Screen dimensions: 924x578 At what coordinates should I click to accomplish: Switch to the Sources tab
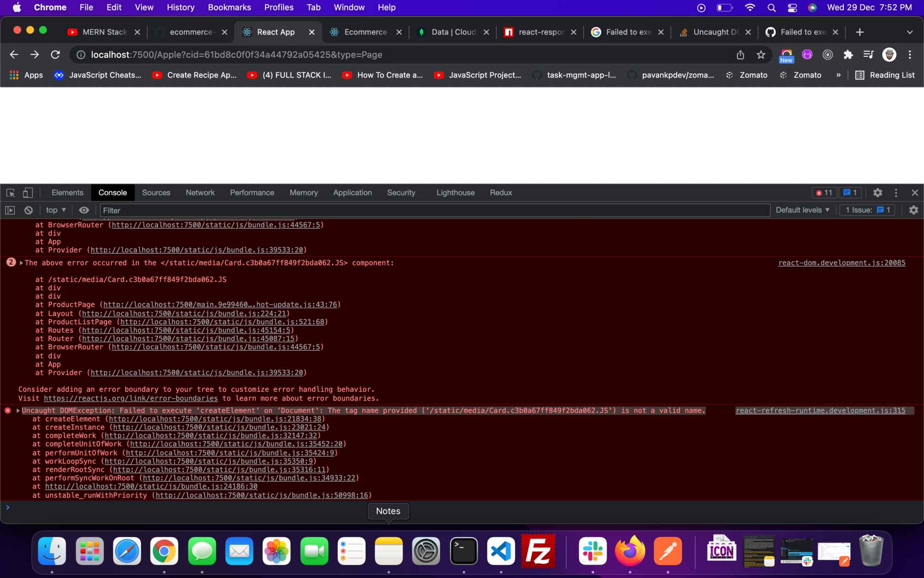[x=156, y=193]
